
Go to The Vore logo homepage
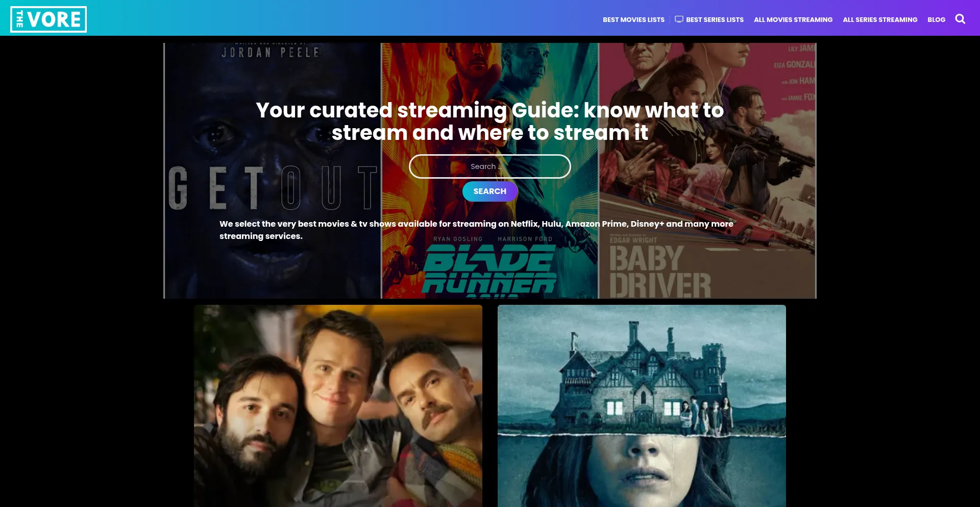click(48, 19)
